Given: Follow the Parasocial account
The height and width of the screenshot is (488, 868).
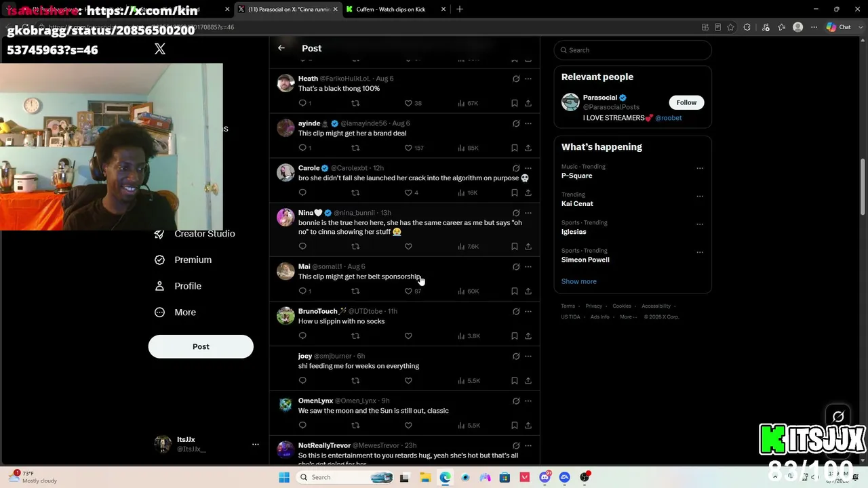Looking at the screenshot, I should (x=686, y=102).
